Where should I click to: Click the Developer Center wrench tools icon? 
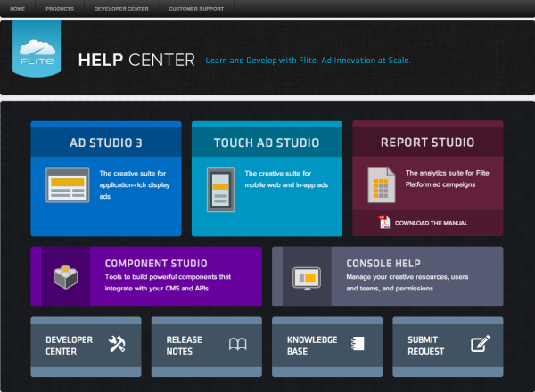click(117, 345)
